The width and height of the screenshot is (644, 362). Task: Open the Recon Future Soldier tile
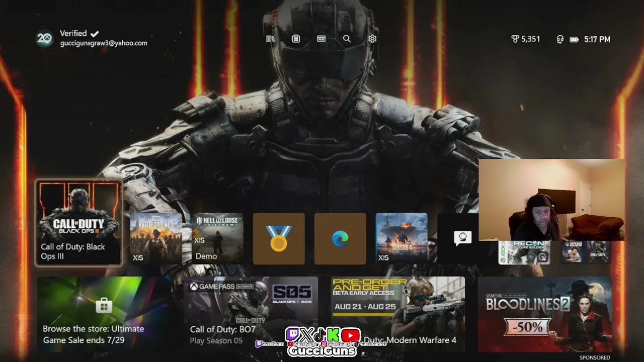click(524, 252)
